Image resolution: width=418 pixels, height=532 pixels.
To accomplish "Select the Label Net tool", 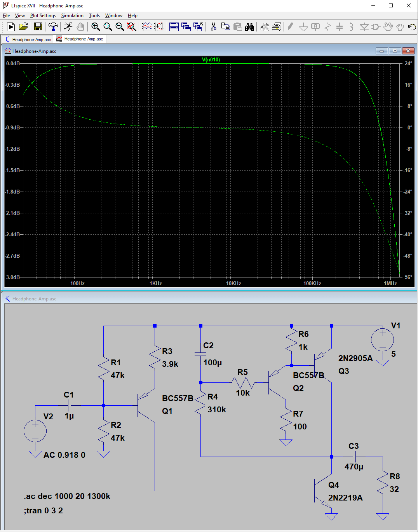I will pyautogui.click(x=316, y=27).
